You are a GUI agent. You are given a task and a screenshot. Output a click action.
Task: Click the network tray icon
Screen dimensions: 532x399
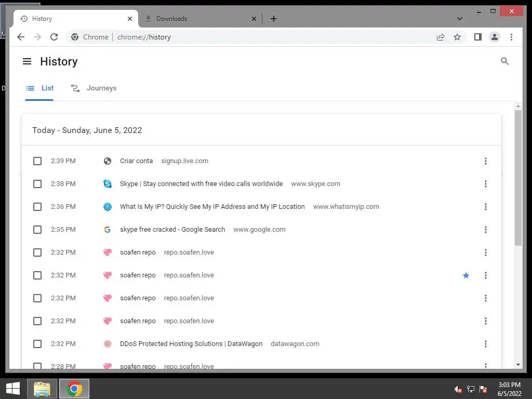pyautogui.click(x=471, y=389)
